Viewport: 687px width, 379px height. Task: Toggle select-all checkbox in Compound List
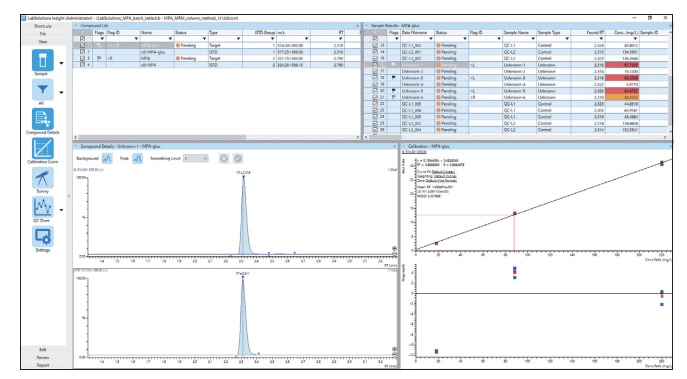coord(82,39)
